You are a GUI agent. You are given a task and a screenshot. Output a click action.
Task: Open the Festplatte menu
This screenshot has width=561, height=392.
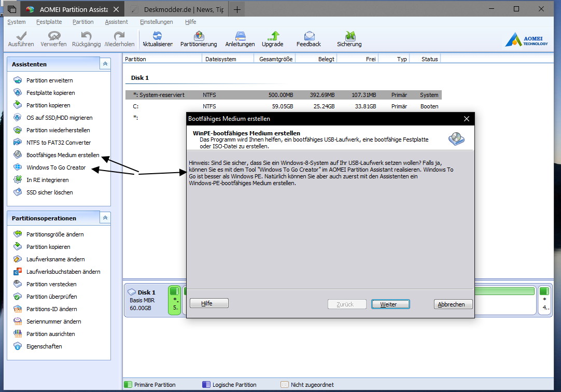coord(49,22)
